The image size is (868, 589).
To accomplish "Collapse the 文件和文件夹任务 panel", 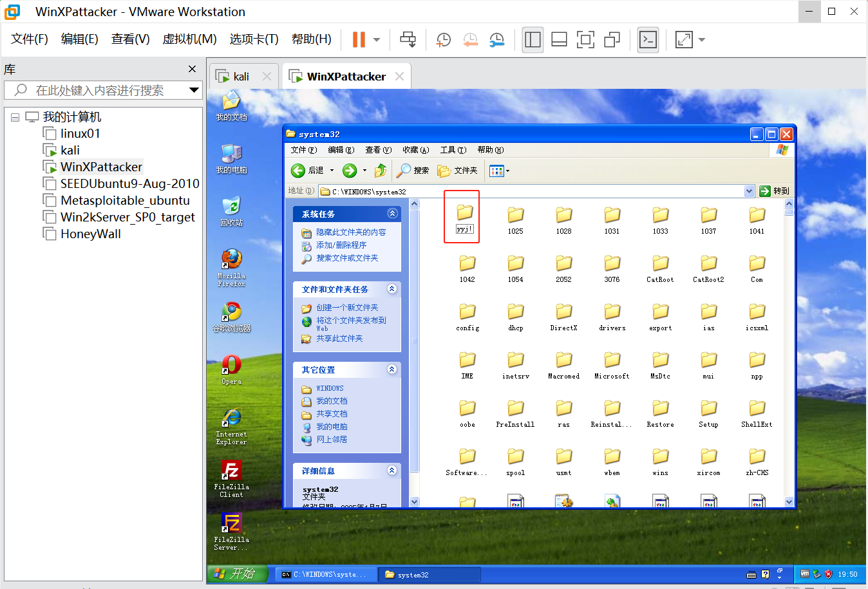I will 392,289.
